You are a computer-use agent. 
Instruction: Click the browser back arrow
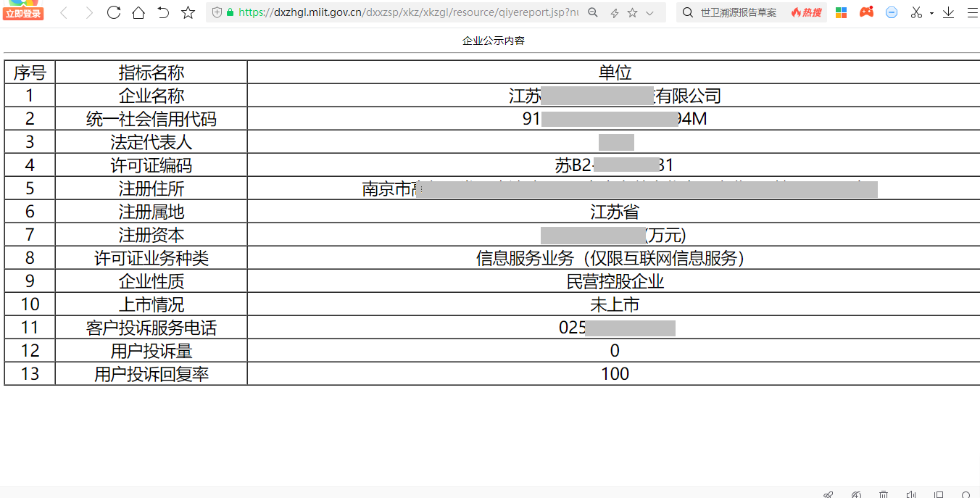click(64, 12)
